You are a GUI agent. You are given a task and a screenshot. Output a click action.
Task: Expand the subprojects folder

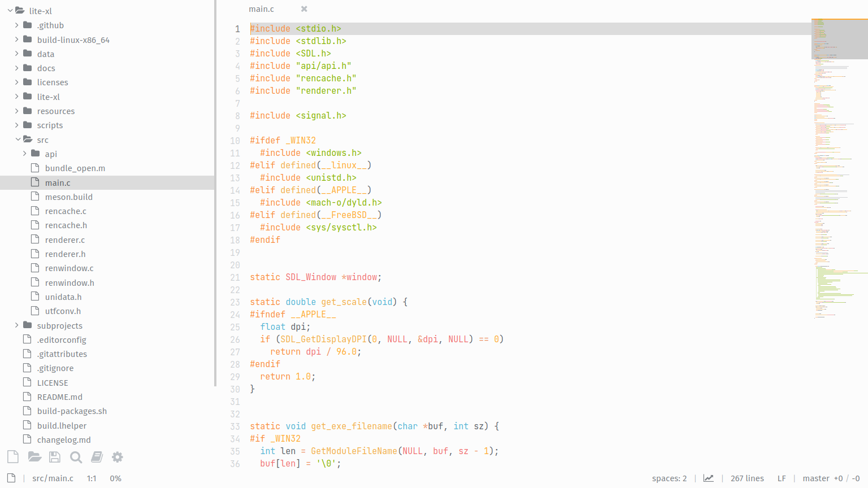tap(17, 325)
